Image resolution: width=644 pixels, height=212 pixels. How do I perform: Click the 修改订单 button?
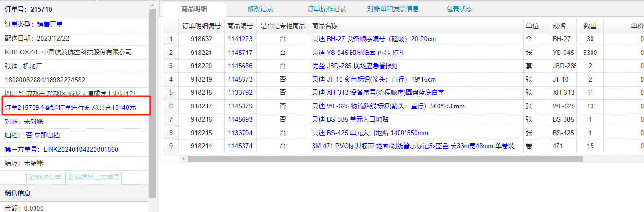coord(45,177)
